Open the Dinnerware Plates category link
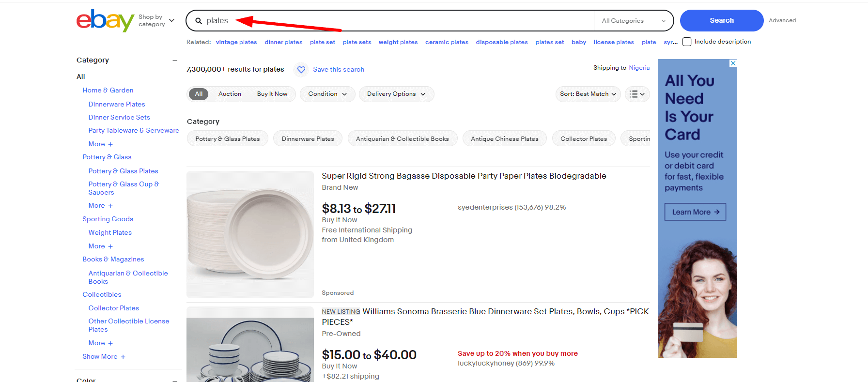Screen dimensions: 868x382 point(116,104)
